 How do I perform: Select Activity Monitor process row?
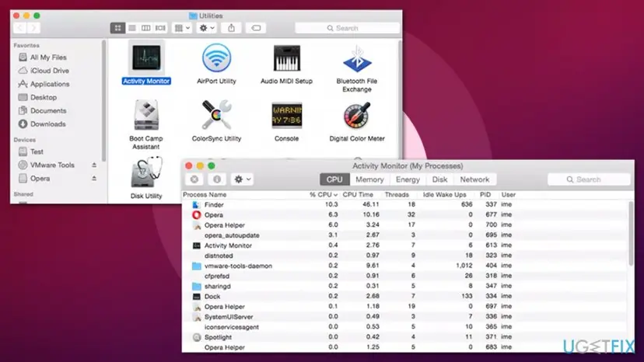405,245
